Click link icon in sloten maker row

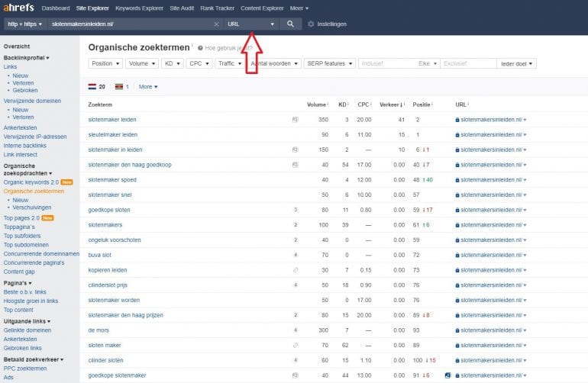pos(296,345)
